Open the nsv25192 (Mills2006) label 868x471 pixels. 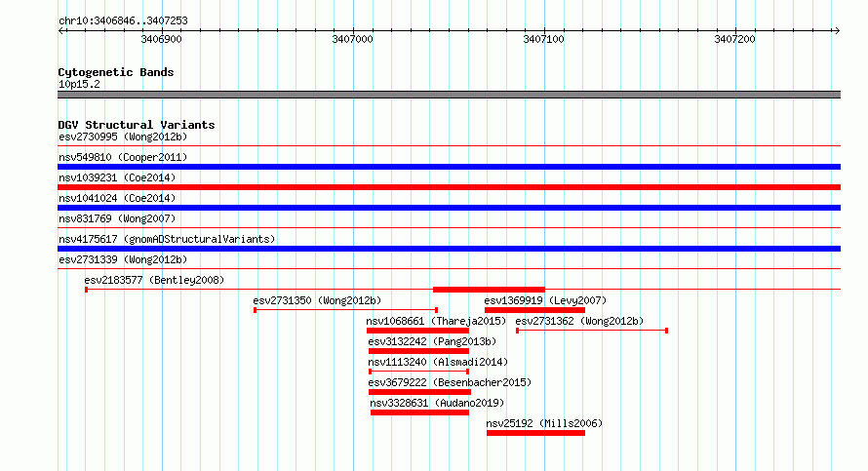544,423
